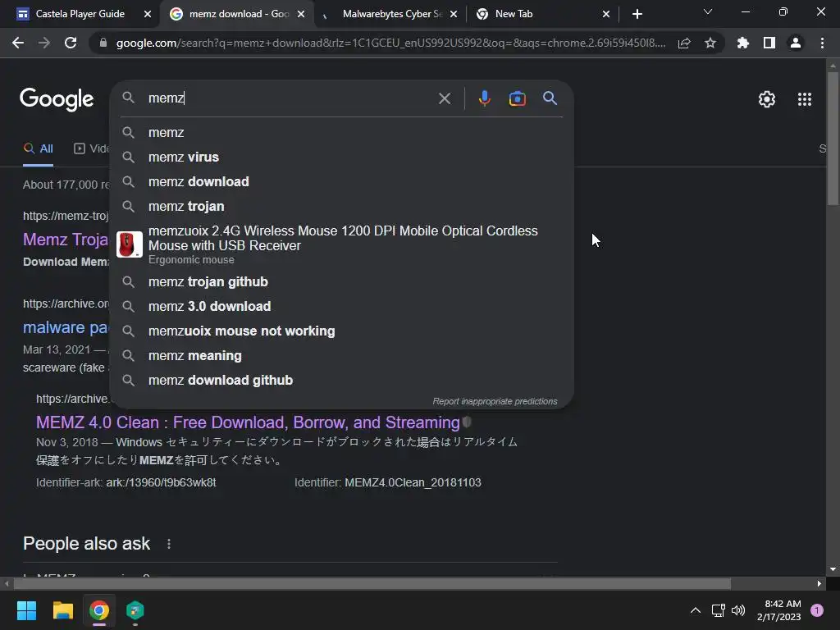Open the Chrome profile icon

(x=796, y=43)
